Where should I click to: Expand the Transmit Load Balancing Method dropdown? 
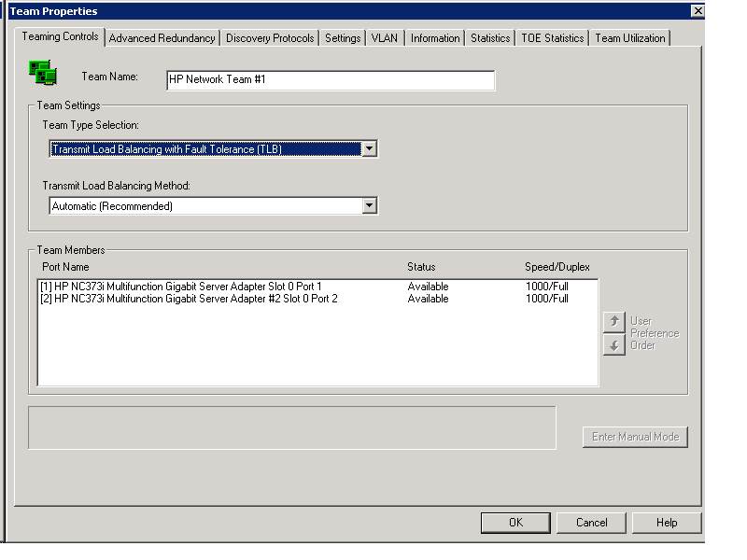click(x=369, y=205)
